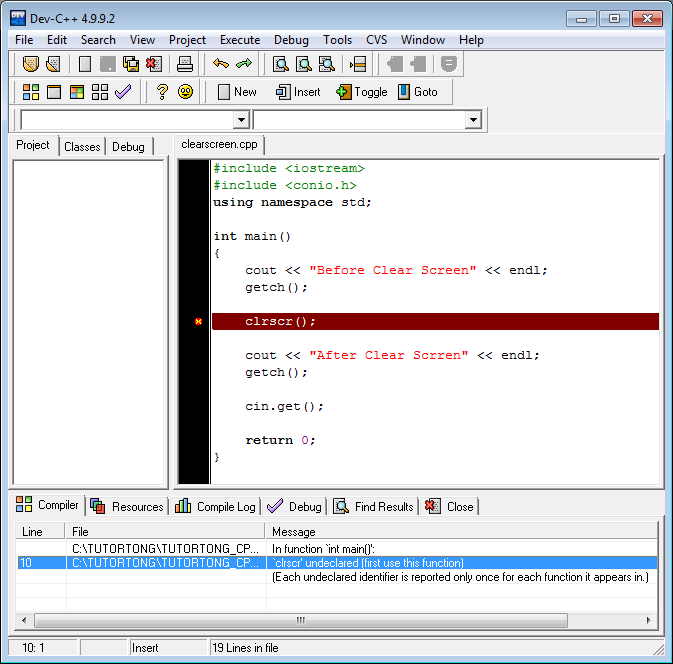Open Replace using second magnifier icon
The width and height of the screenshot is (673, 664).
[304, 64]
